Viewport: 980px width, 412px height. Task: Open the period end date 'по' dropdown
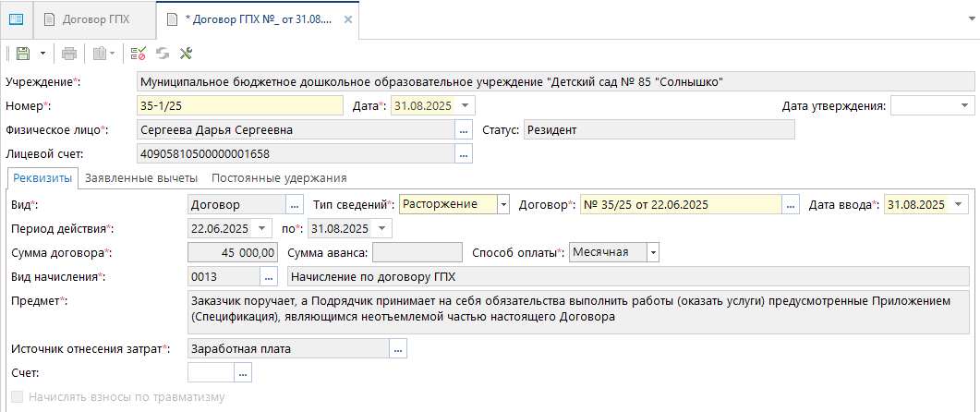381,228
